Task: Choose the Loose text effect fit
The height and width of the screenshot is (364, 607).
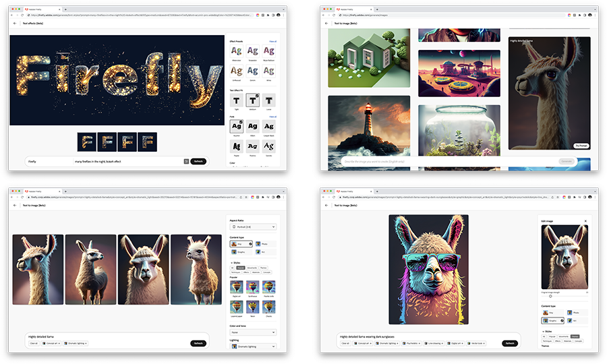Action: [x=268, y=100]
